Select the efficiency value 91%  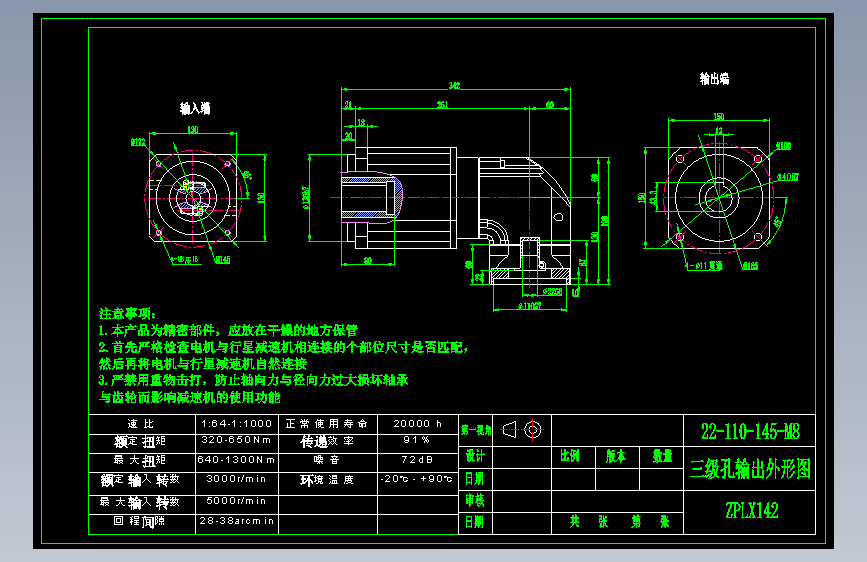click(417, 440)
